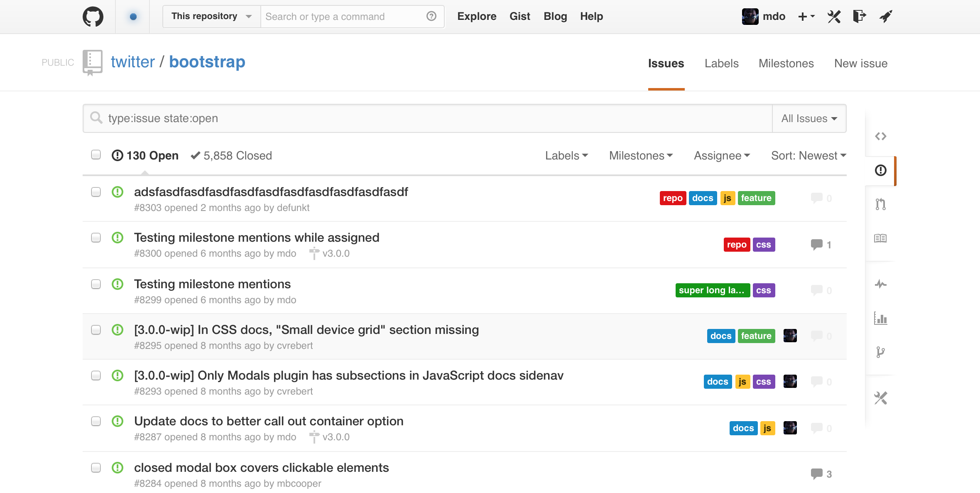The height and width of the screenshot is (493, 980).
Task: Click the sign out icon
Action: tap(859, 17)
